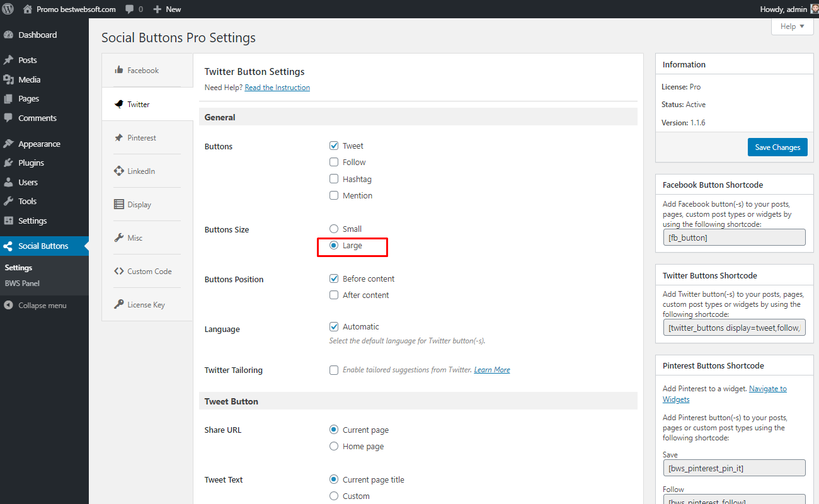Click the Facebook thumbs-up tab icon

coord(118,70)
